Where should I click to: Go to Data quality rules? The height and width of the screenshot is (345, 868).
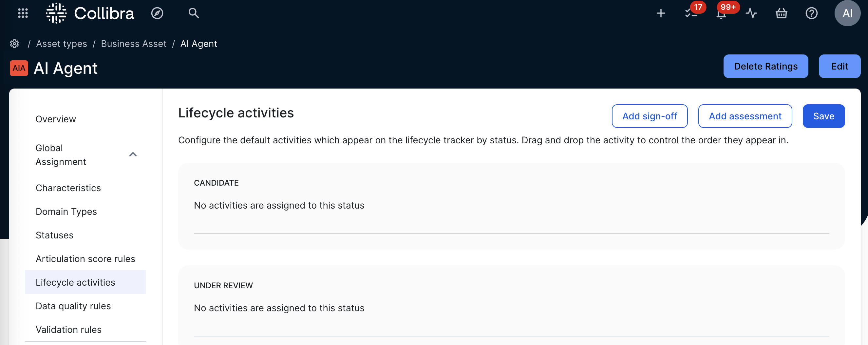pos(73,306)
